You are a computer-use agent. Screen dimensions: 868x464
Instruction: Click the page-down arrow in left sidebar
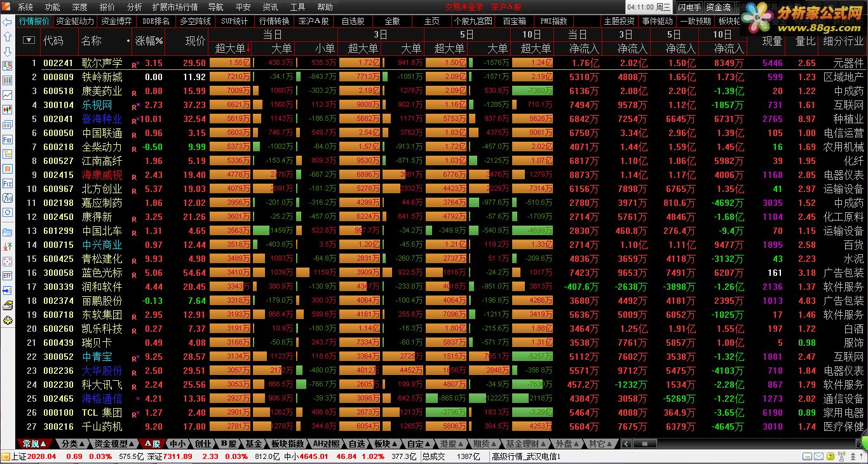click(8, 51)
